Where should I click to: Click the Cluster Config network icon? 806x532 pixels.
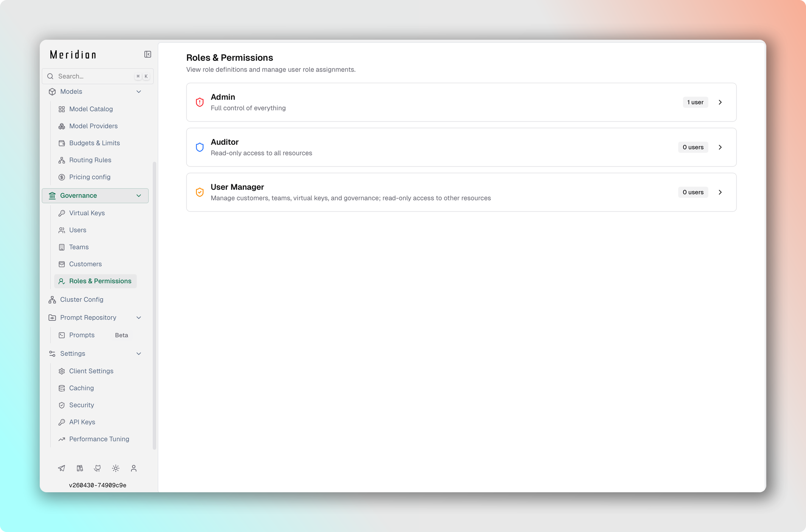pyautogui.click(x=52, y=300)
